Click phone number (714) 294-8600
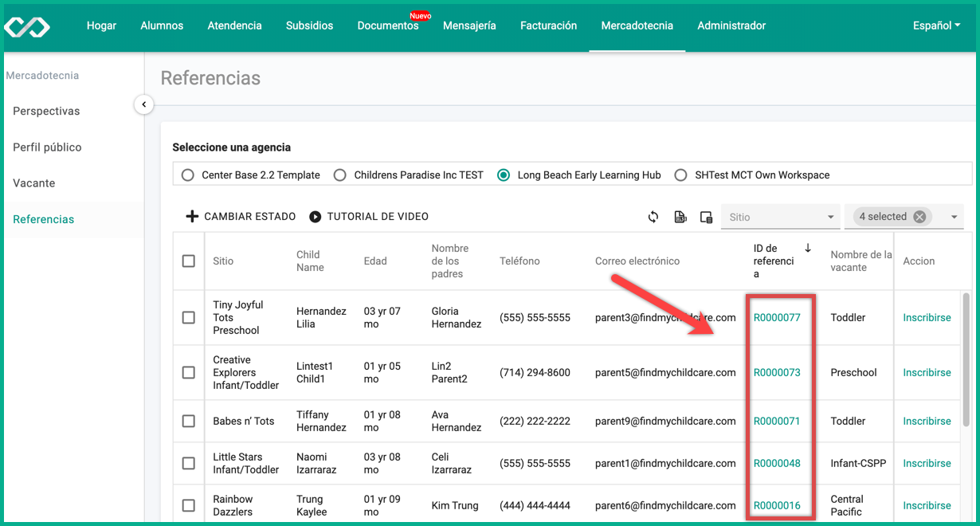Viewport: 980px width, 526px height. (x=535, y=372)
